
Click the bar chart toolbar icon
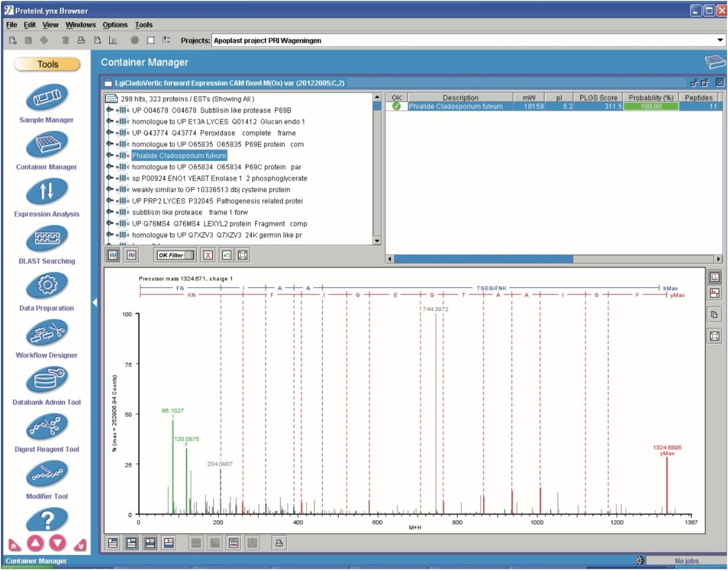(113, 40)
